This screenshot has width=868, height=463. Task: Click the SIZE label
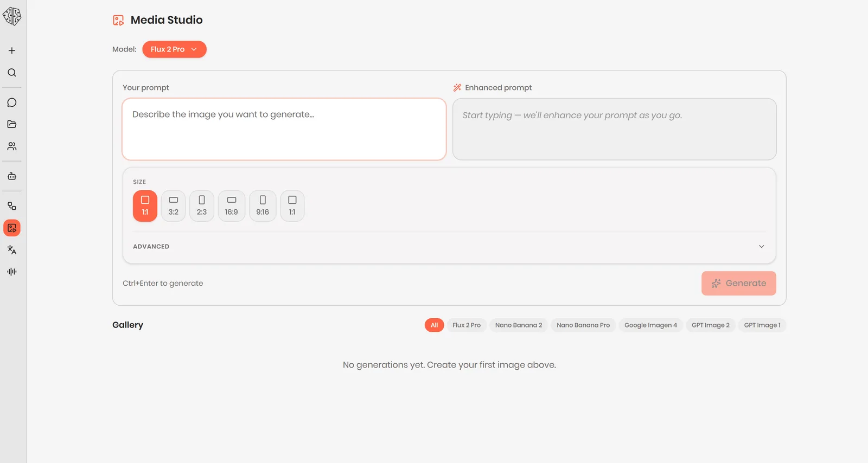(139, 182)
